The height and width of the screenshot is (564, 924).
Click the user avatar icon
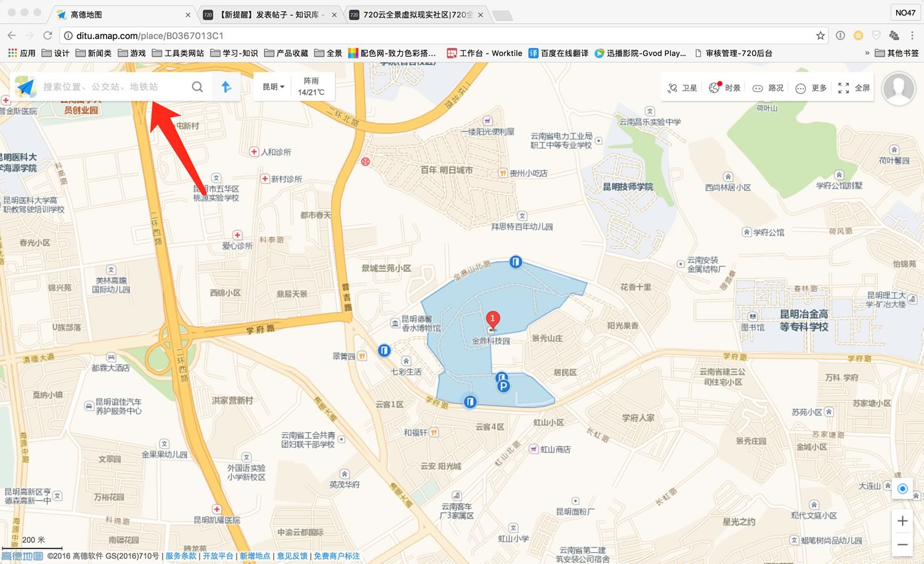899,88
